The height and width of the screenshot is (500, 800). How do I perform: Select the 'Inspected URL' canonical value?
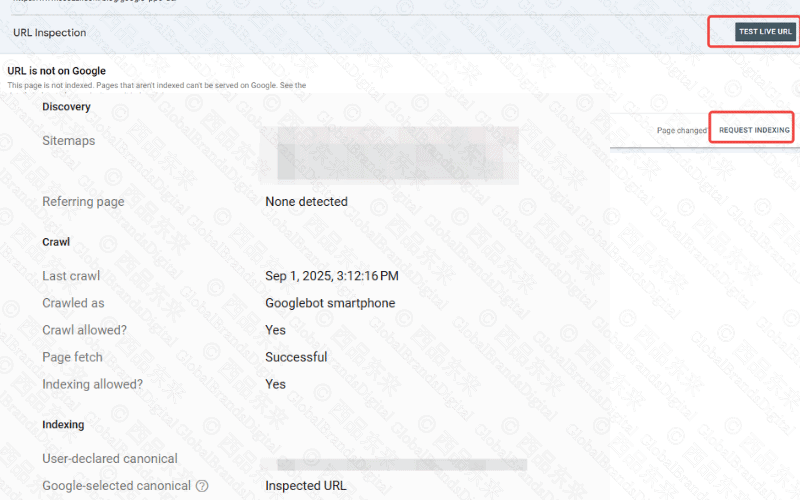306,486
